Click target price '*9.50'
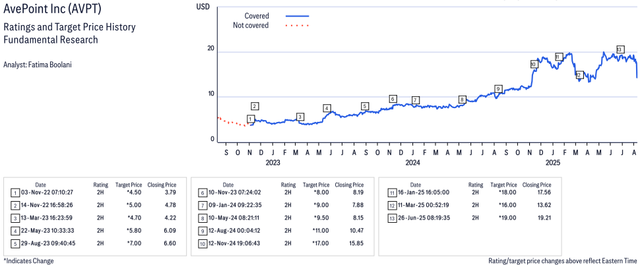644x265 pixels. point(322,218)
